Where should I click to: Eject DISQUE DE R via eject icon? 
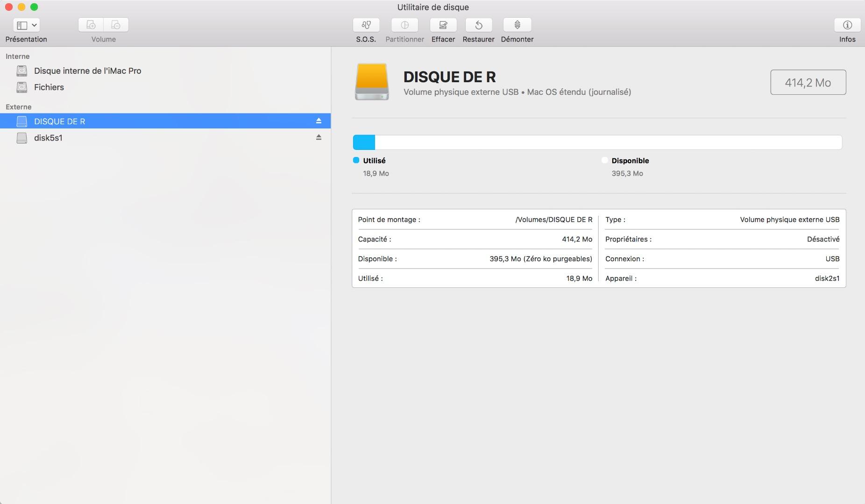[x=319, y=121]
